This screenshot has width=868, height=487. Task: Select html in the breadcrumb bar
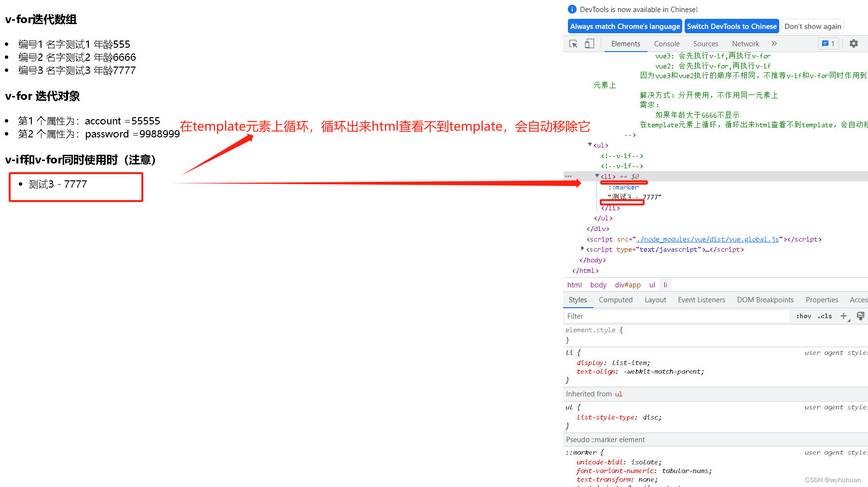(574, 285)
